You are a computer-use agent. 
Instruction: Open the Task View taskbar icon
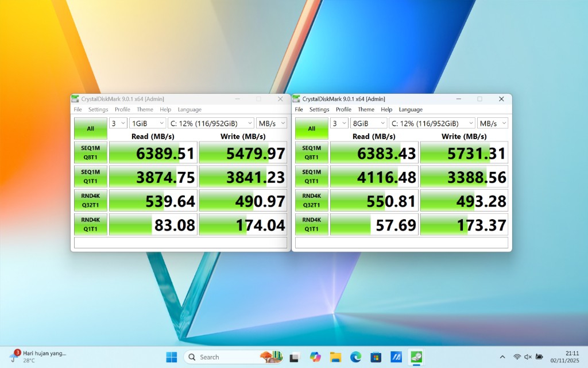click(x=295, y=357)
